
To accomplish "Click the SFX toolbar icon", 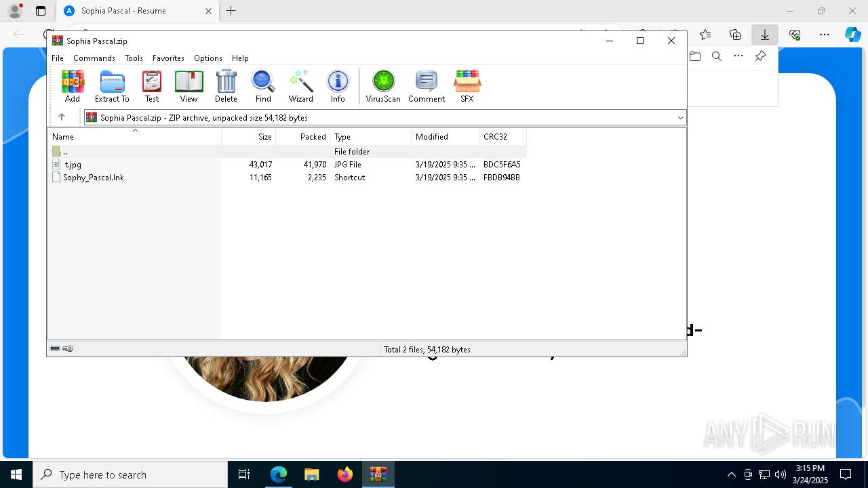I will pos(467,86).
